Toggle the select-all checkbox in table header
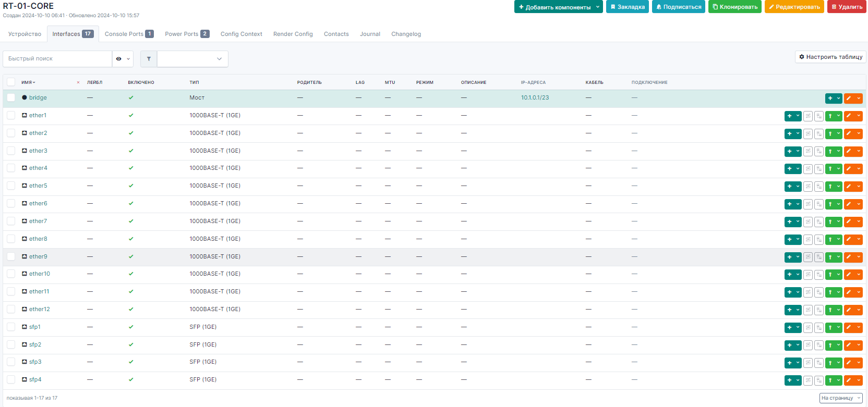This screenshot has height=407, width=868. point(11,82)
